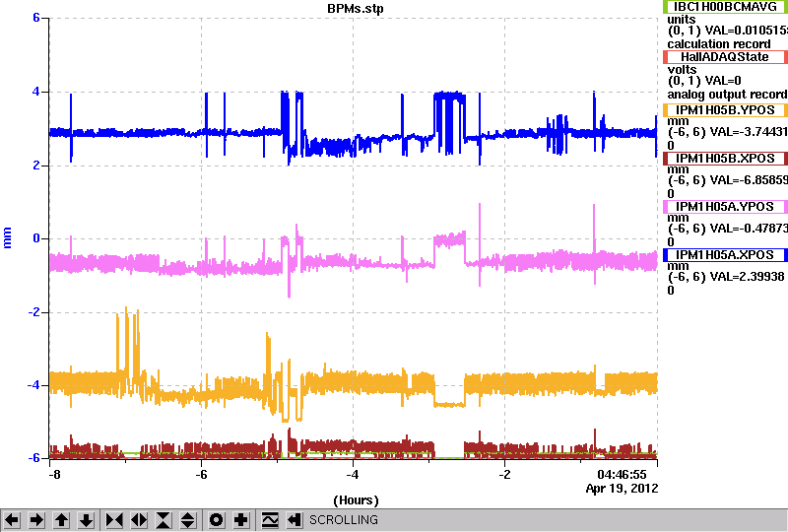Click the pan down arrow button
The image size is (788, 532).
(87, 520)
